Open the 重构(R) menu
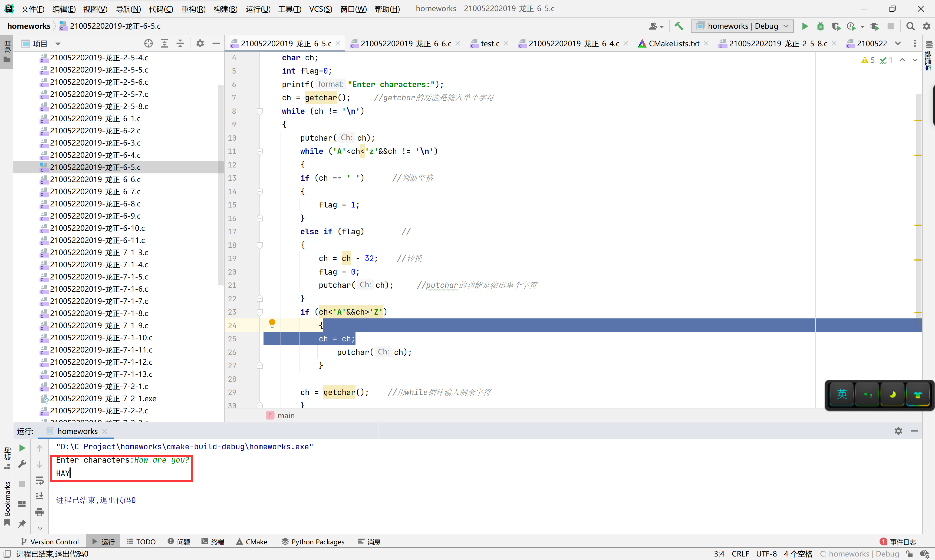The image size is (935, 560). click(x=193, y=9)
